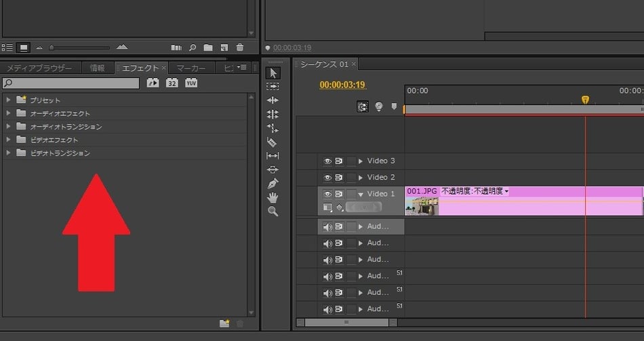Select the Hand tool
The image size is (644, 341).
coord(273,197)
